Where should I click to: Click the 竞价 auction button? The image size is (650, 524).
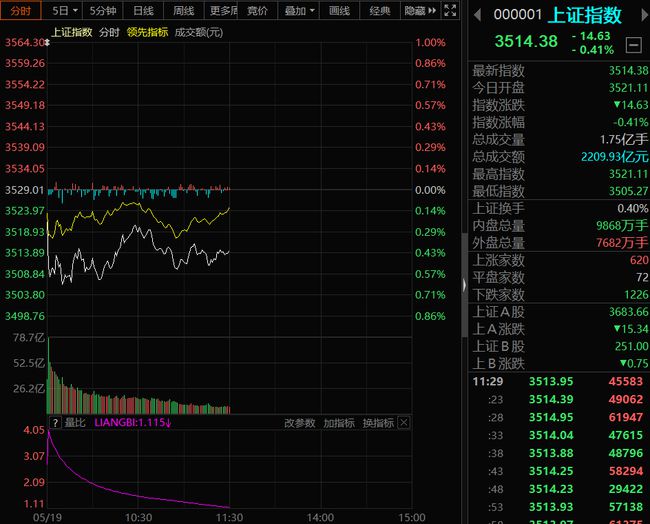click(x=257, y=10)
